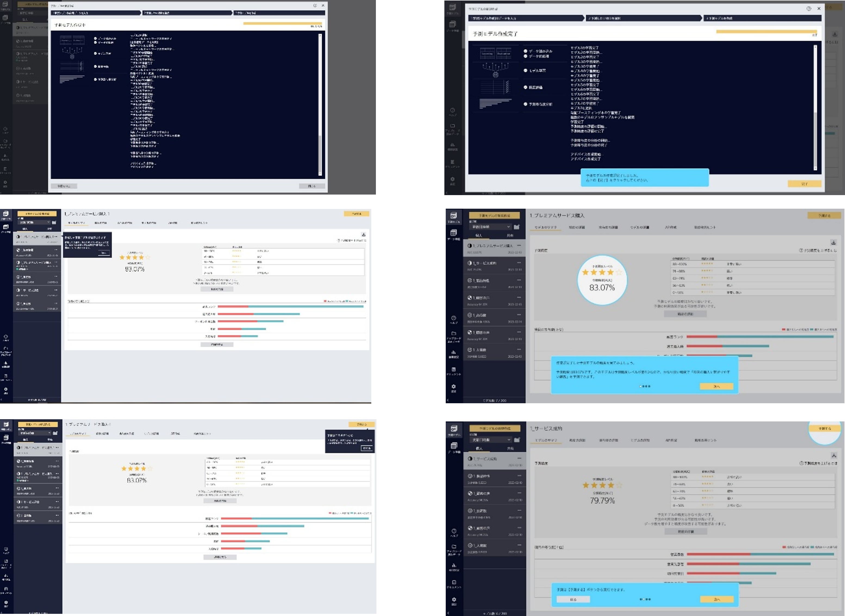Viewport: 845px width, 616px height.
Task: Open the API作成 tab on the 79.79% model page
Action: (671, 440)
